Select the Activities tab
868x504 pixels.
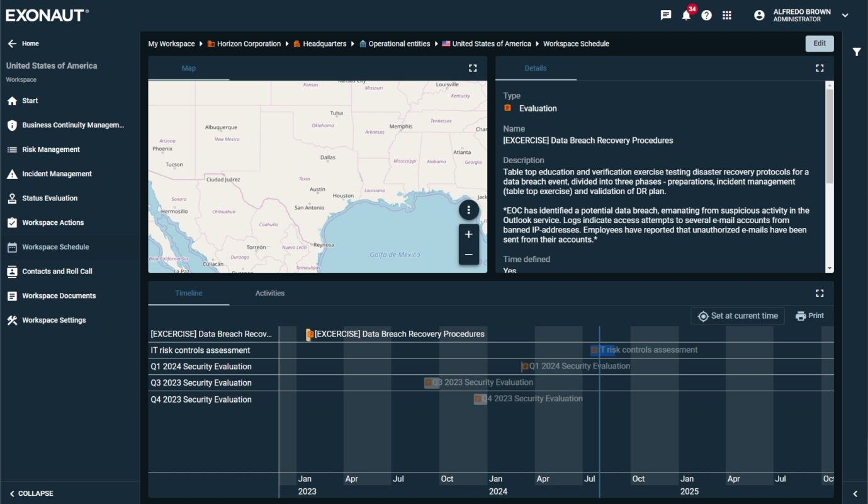coord(270,293)
